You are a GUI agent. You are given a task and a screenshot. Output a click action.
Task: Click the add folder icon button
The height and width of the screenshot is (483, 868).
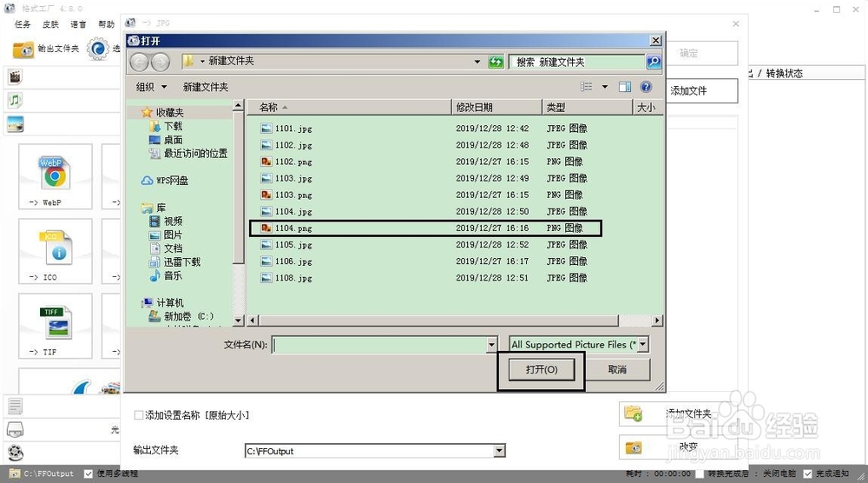coord(633,414)
